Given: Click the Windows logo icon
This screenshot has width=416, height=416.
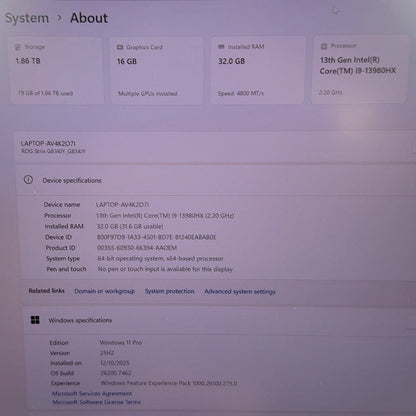Looking at the screenshot, I should click(x=35, y=320).
